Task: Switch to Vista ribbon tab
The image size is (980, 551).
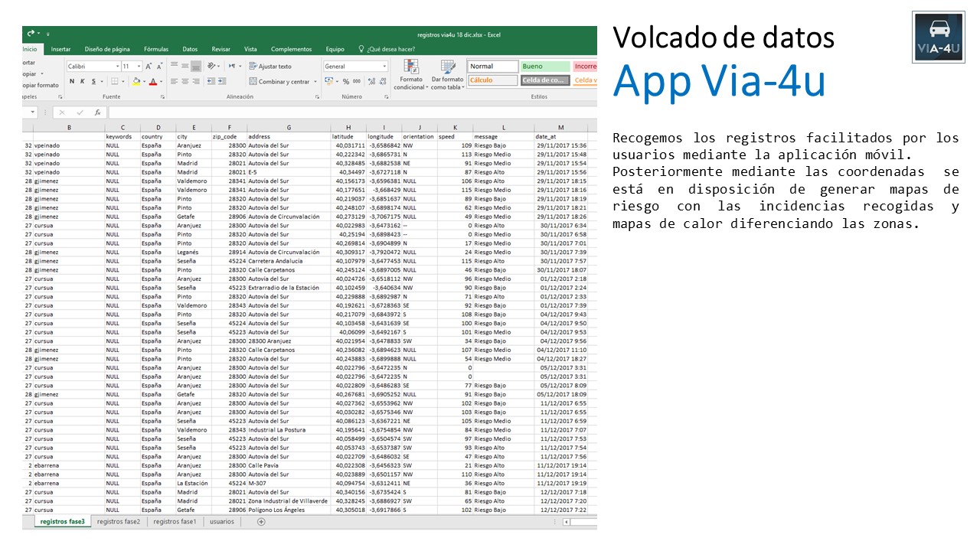Action: coord(250,49)
